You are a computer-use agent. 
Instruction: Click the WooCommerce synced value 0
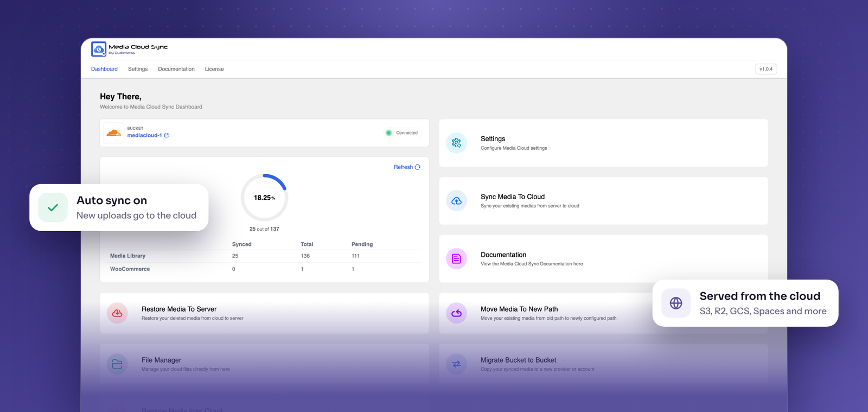click(x=234, y=269)
